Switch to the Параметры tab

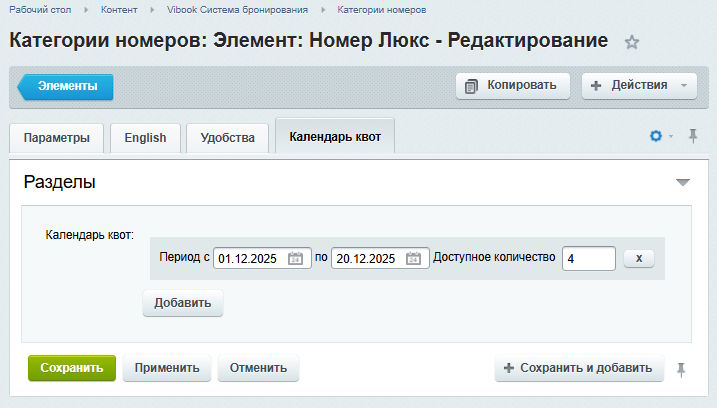(x=57, y=138)
